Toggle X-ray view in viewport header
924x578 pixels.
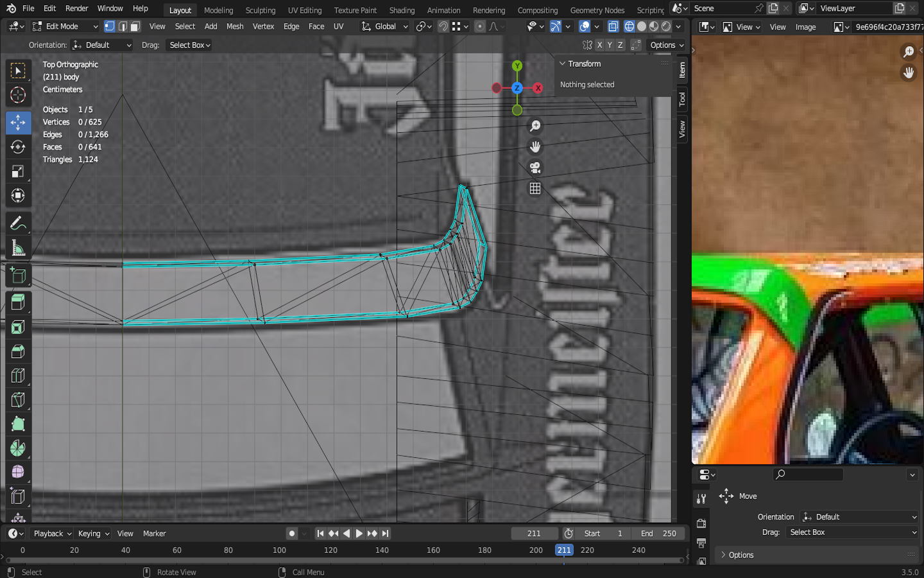[613, 26]
